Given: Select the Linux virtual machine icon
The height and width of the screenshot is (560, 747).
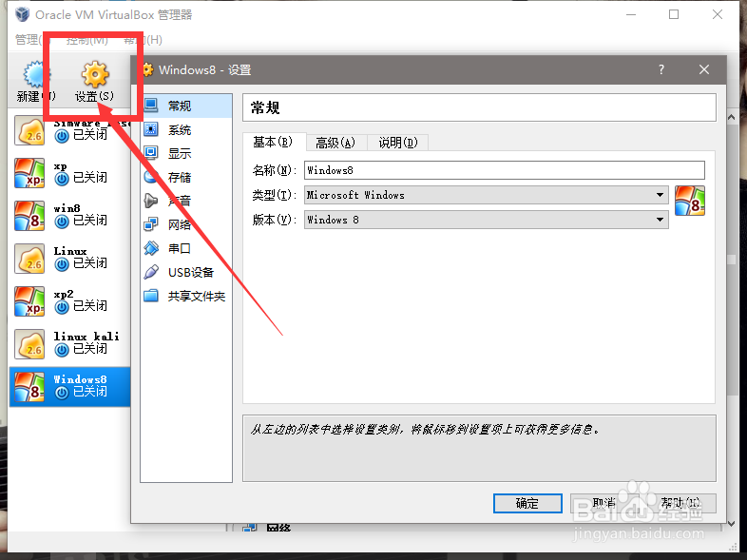Looking at the screenshot, I should (29, 259).
